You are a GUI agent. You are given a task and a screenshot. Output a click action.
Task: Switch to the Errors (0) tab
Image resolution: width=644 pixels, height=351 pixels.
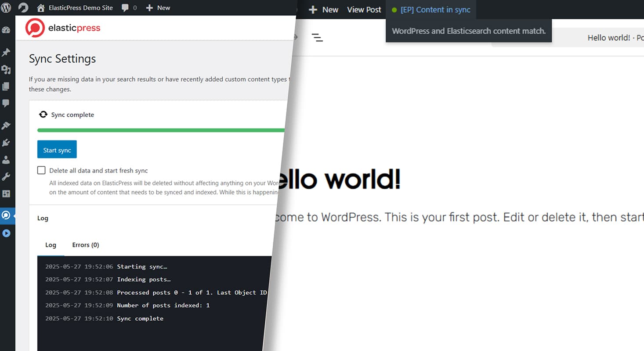coord(86,245)
